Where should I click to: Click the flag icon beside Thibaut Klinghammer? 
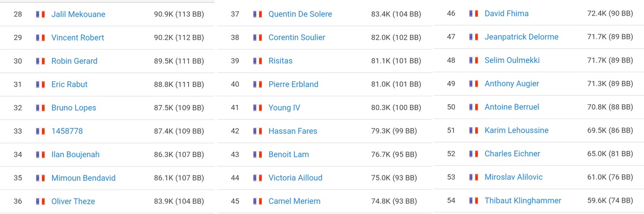coord(473,201)
